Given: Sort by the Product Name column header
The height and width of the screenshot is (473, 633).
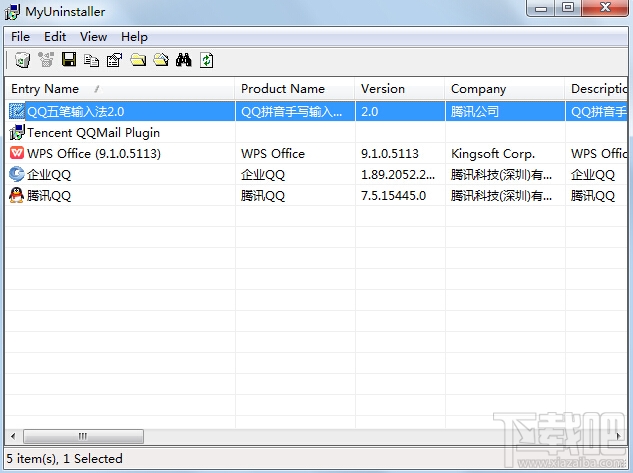Looking at the screenshot, I should (x=295, y=89).
